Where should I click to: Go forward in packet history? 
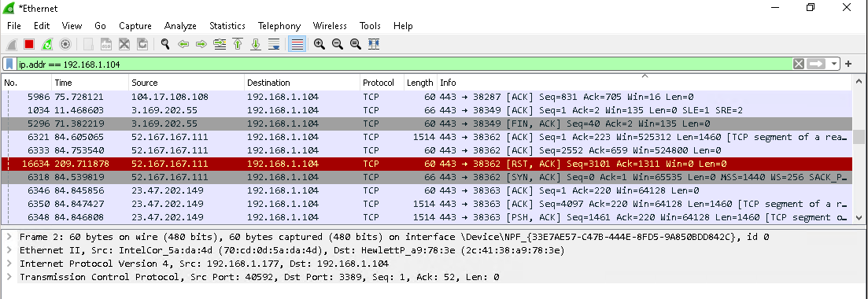point(201,44)
